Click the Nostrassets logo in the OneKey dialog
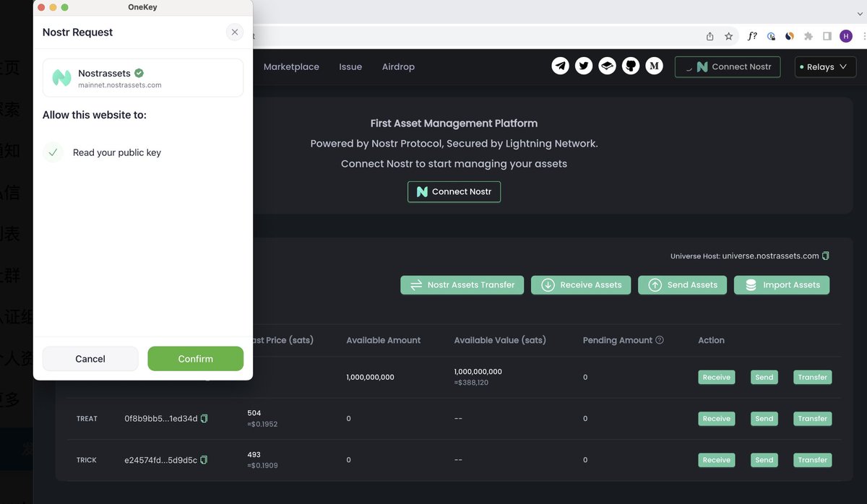The width and height of the screenshot is (867, 504). click(62, 78)
